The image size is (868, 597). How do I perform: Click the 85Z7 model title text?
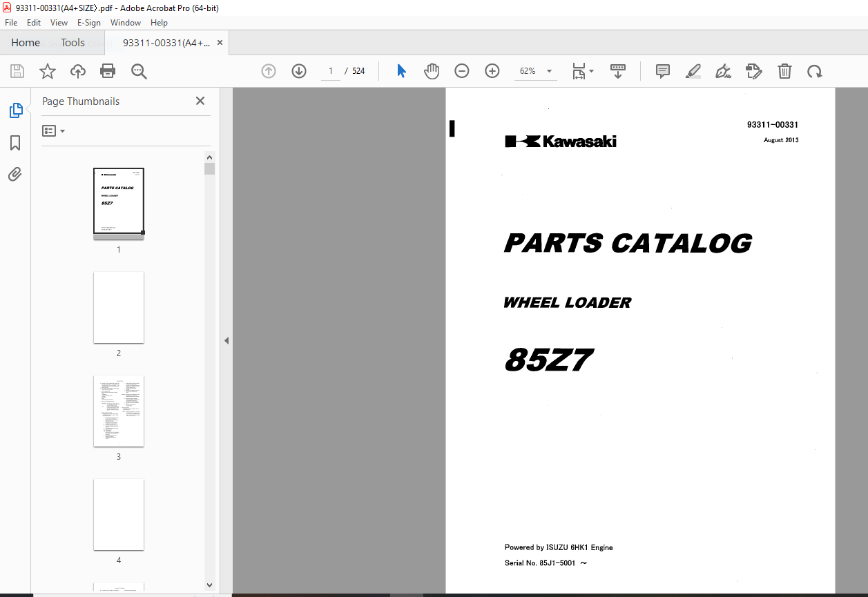click(549, 360)
